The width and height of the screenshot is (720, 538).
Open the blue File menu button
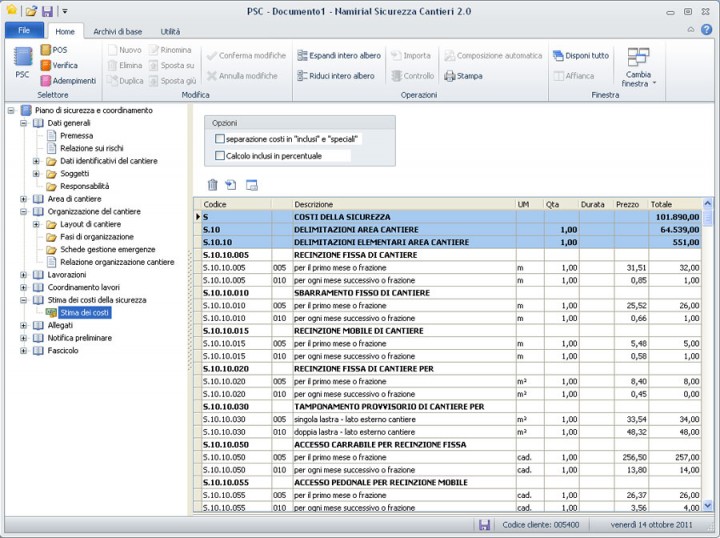click(23, 32)
